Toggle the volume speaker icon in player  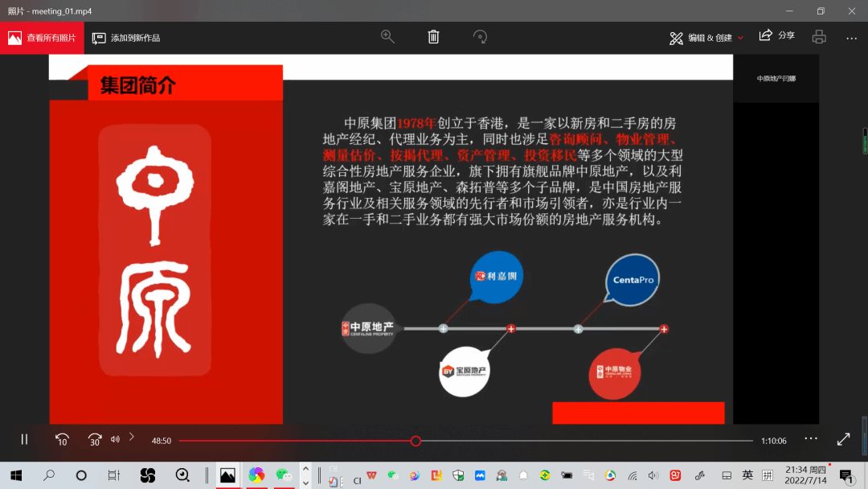coord(115,439)
